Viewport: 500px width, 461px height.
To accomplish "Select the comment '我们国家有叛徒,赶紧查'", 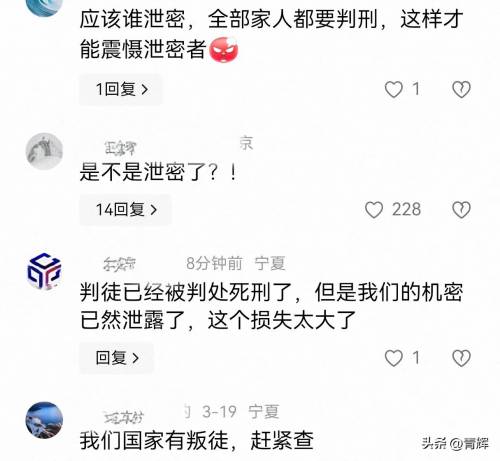I will point(197,440).
